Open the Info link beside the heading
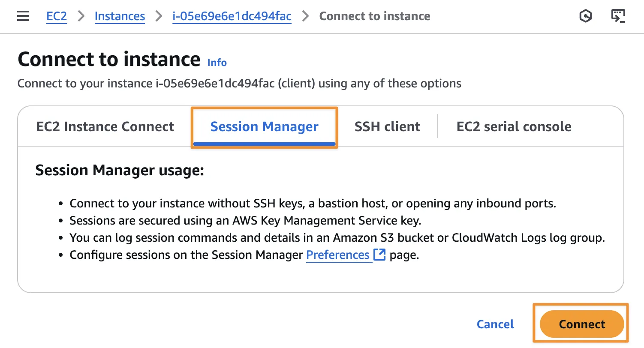The image size is (644, 348). coord(217,63)
